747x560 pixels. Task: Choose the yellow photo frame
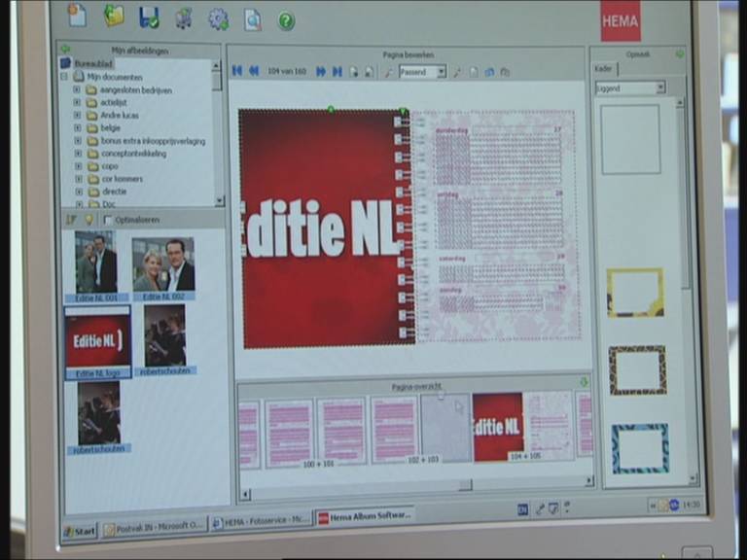pyautogui.click(x=635, y=293)
